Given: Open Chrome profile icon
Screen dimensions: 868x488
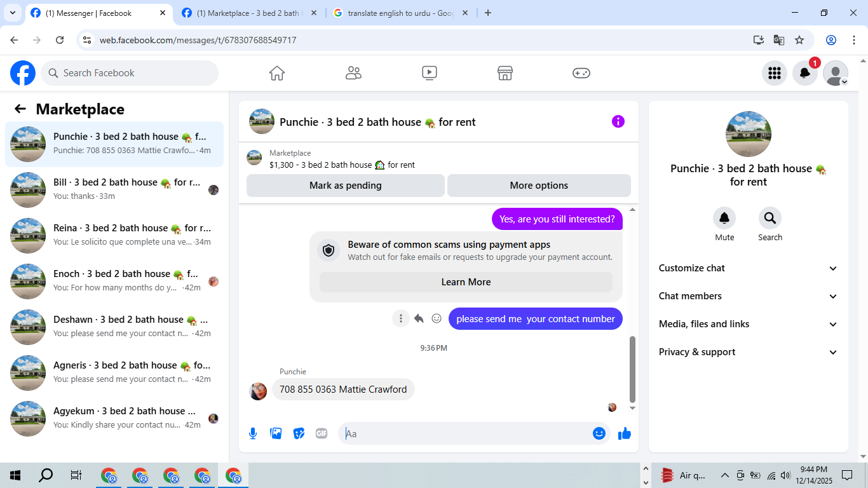Looking at the screenshot, I should point(831,40).
